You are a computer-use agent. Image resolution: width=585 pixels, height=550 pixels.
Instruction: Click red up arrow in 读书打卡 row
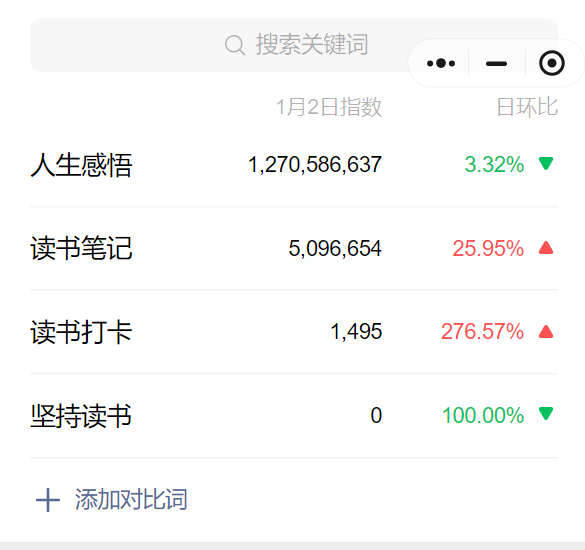[546, 331]
